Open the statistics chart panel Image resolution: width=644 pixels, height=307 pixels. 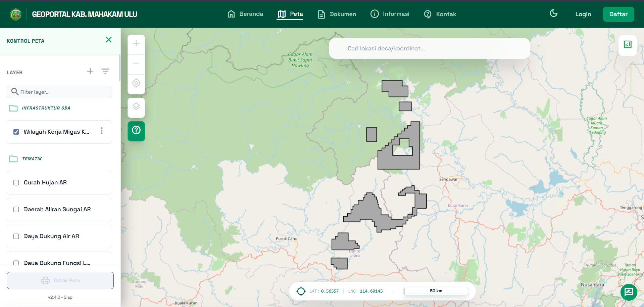628,45
